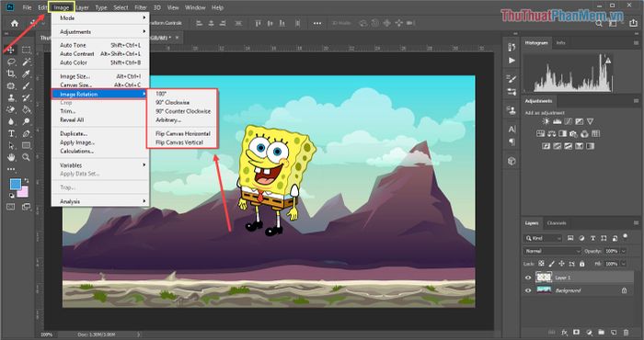Toggle filter for pixel layers
Viewport: 644px width, 340px height.
tap(570, 238)
